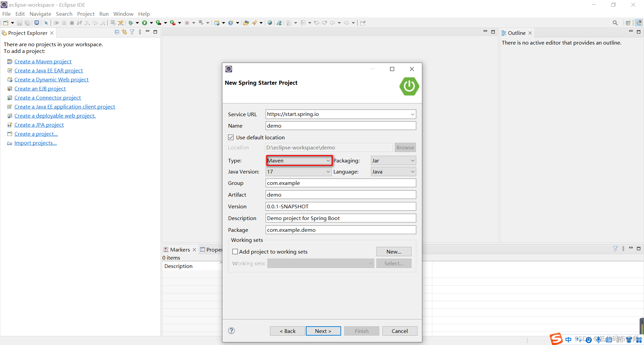Open the File menu
The width and height of the screenshot is (644, 345).
click(x=6, y=14)
